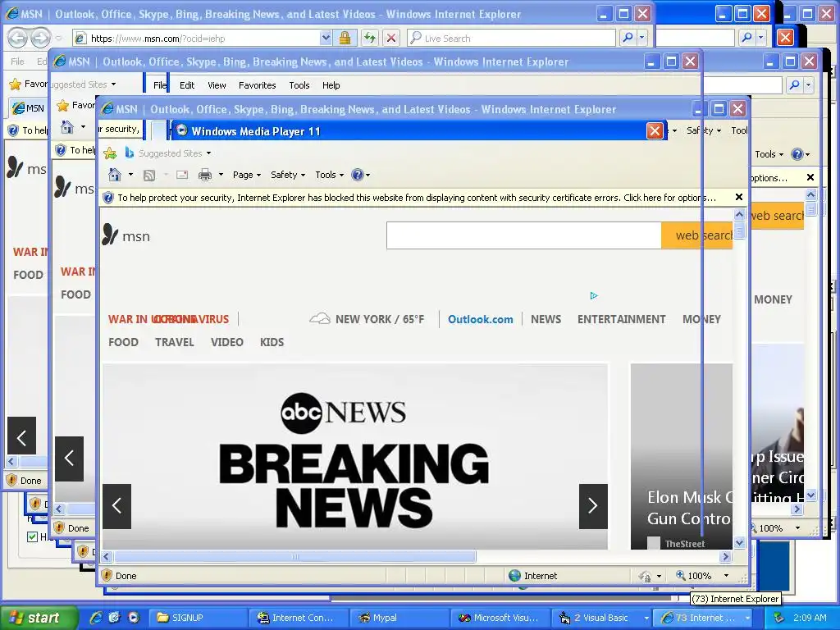
Task: Click the Print icon in the front window toolbar
Action: pyautogui.click(x=204, y=175)
